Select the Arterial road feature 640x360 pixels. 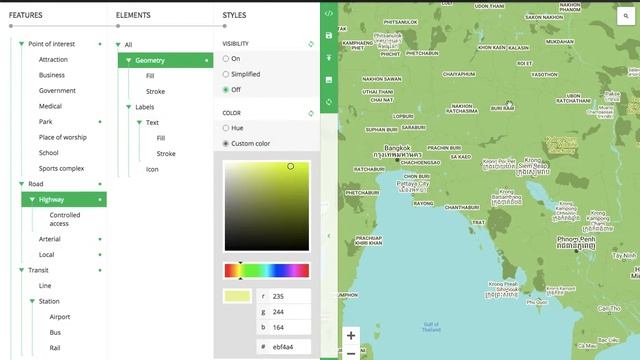[x=49, y=239]
